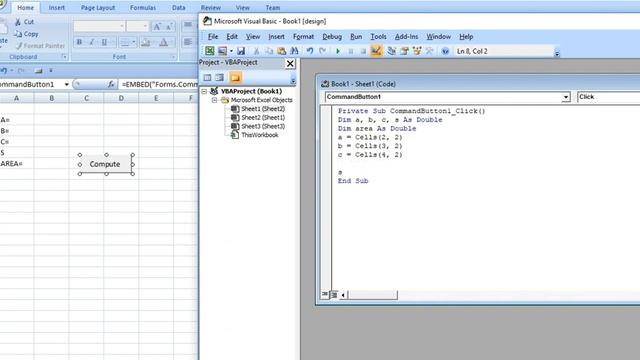
Task: Open the Run menu in Visual Basic
Action: point(356,37)
